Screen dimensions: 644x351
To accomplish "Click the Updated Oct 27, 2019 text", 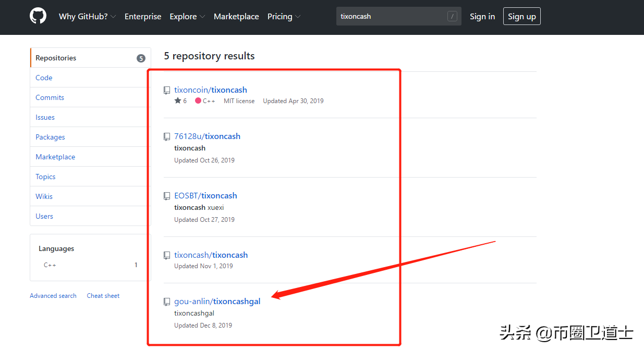I will pos(204,220).
